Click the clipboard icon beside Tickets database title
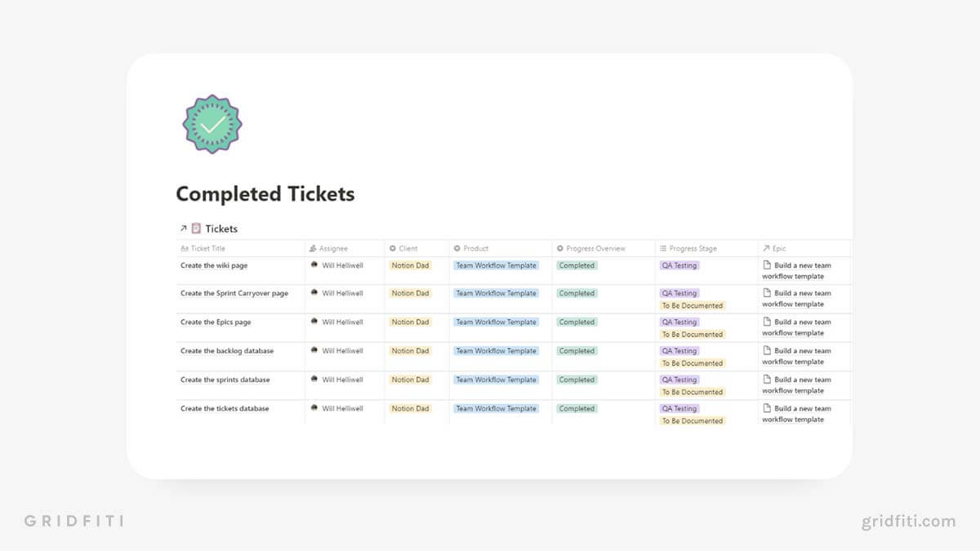This screenshot has width=980, height=551. pyautogui.click(x=196, y=229)
